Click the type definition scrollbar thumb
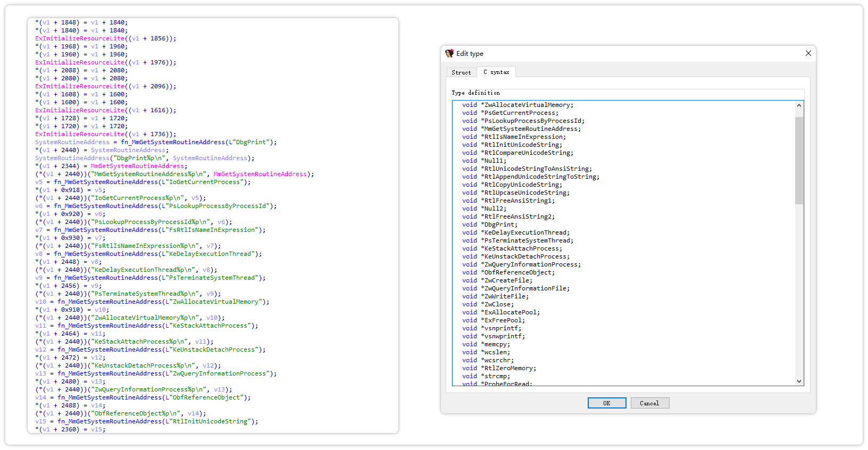Image resolution: width=868 pixels, height=450 pixels. tap(799, 160)
